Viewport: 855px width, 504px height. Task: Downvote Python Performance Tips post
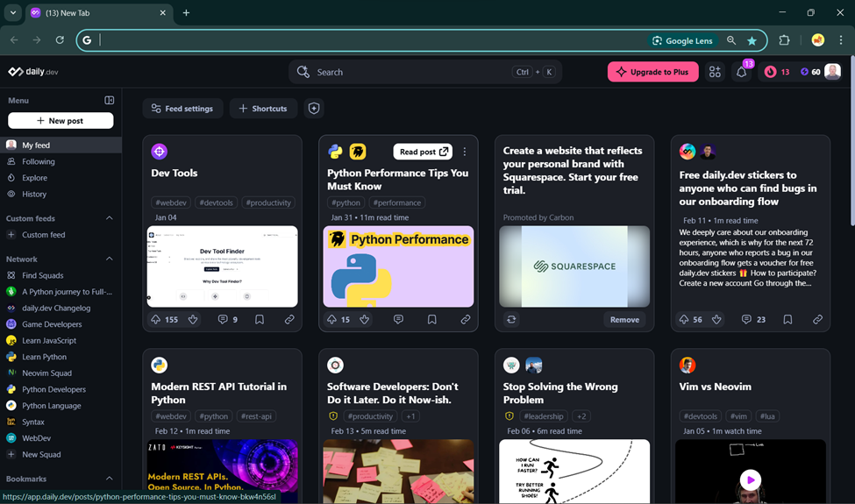coord(365,319)
